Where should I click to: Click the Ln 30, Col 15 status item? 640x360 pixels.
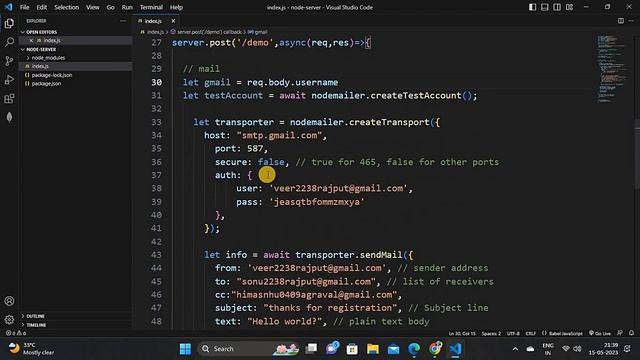[462, 333]
